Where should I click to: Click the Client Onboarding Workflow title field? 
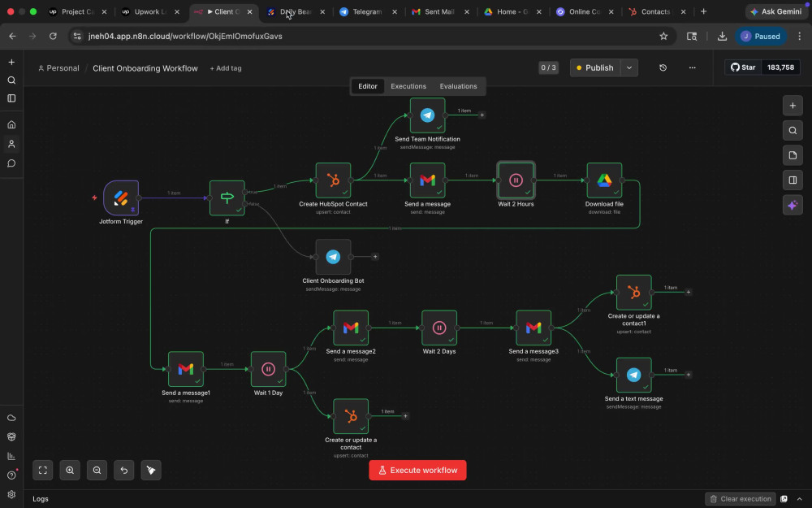(x=145, y=68)
